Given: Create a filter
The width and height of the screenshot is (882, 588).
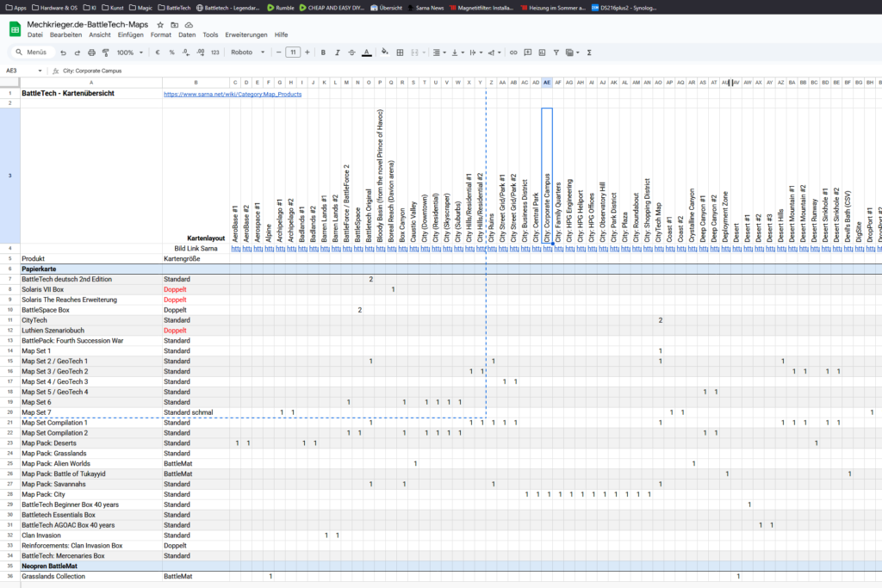Looking at the screenshot, I should pyautogui.click(x=556, y=53).
